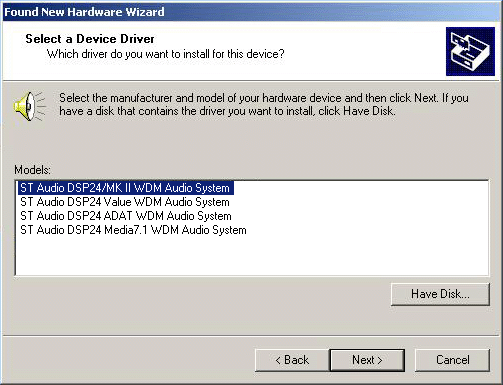
Task: Click the Found New Hardware Wizard title bar
Action: coord(251,12)
